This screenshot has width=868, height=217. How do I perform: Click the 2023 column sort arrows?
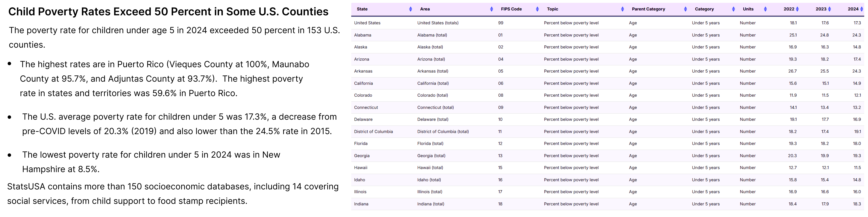829,9
